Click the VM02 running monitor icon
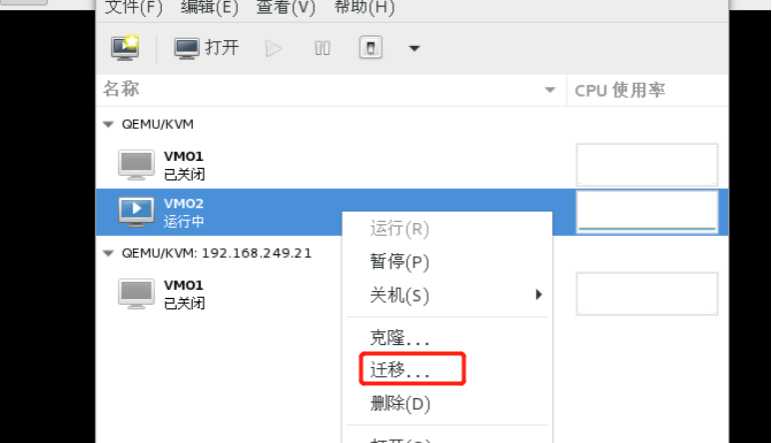 tap(136, 212)
